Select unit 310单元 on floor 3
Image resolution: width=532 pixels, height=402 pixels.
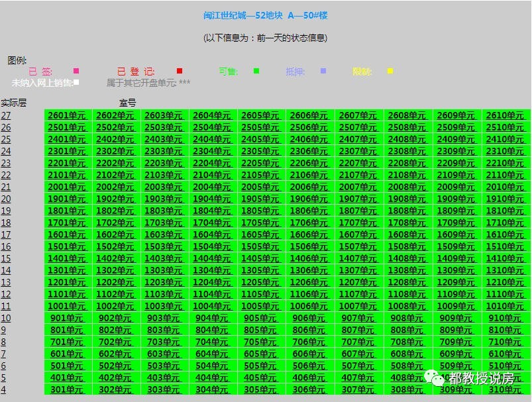tap(505, 390)
